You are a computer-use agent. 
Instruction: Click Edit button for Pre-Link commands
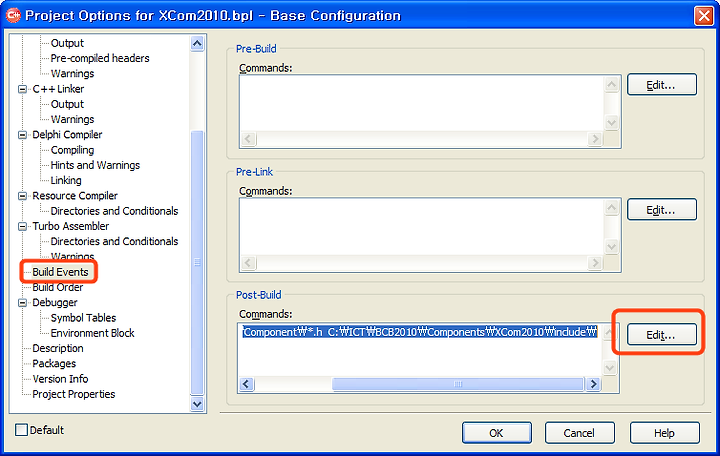point(662,210)
